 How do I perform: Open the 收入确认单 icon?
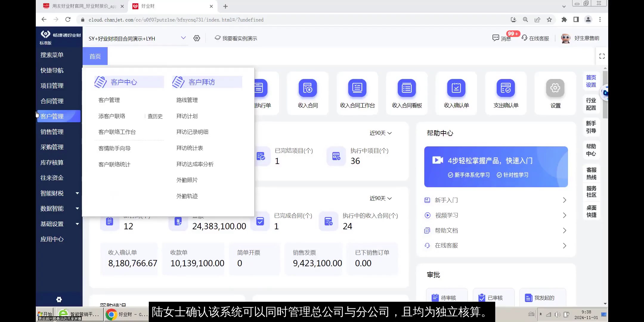[456, 88]
